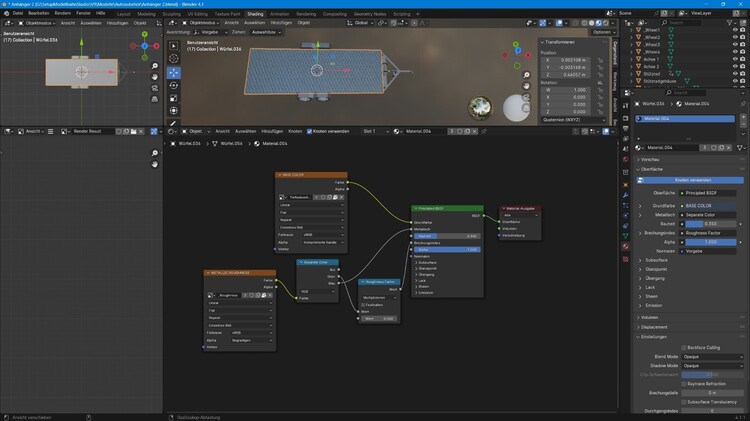
Task: Click Position X field in Transformieren panel
Action: [x=565, y=60]
